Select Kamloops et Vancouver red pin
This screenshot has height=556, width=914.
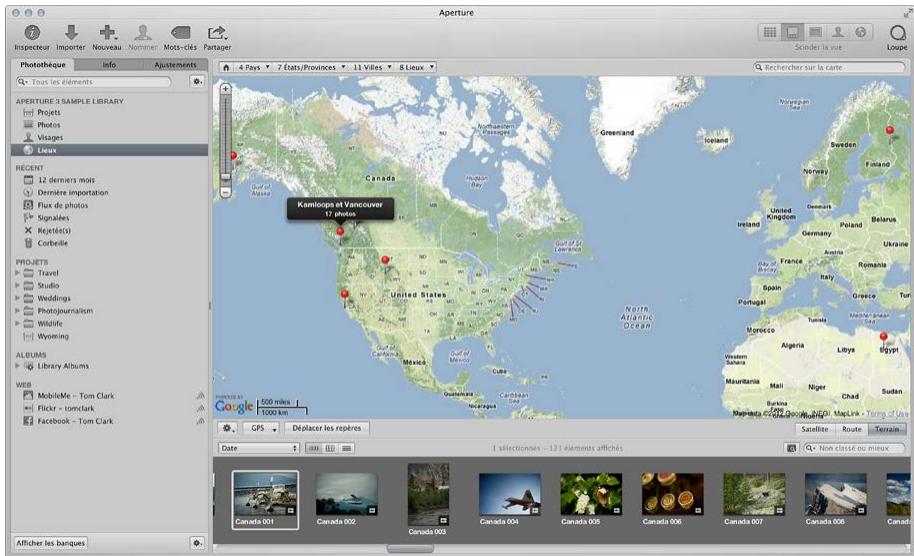pos(340,232)
